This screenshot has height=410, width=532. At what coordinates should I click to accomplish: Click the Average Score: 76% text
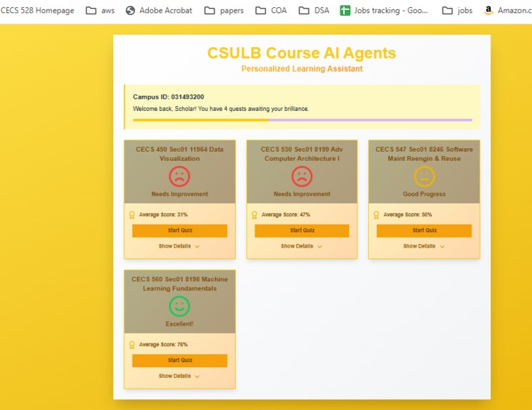163,345
